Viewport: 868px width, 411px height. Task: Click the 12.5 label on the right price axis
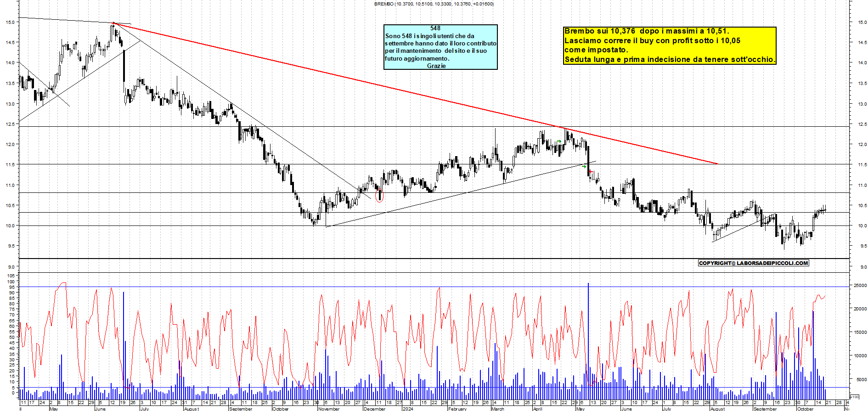862,124
